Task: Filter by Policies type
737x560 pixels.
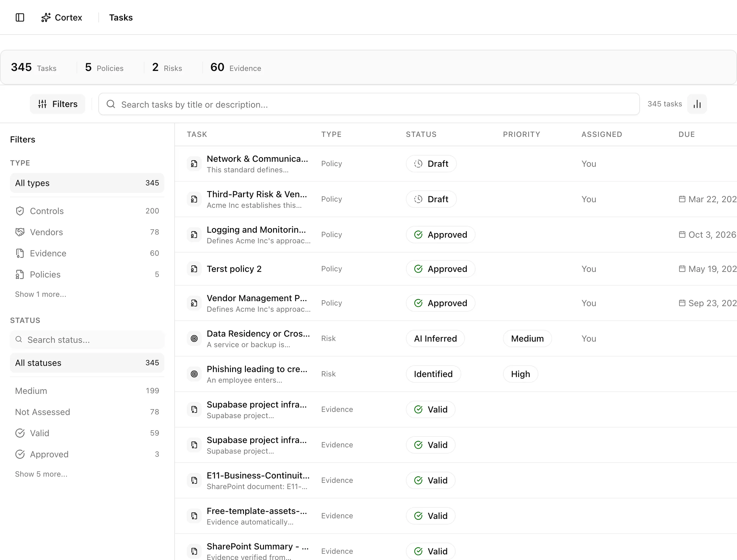Action: pos(87,274)
